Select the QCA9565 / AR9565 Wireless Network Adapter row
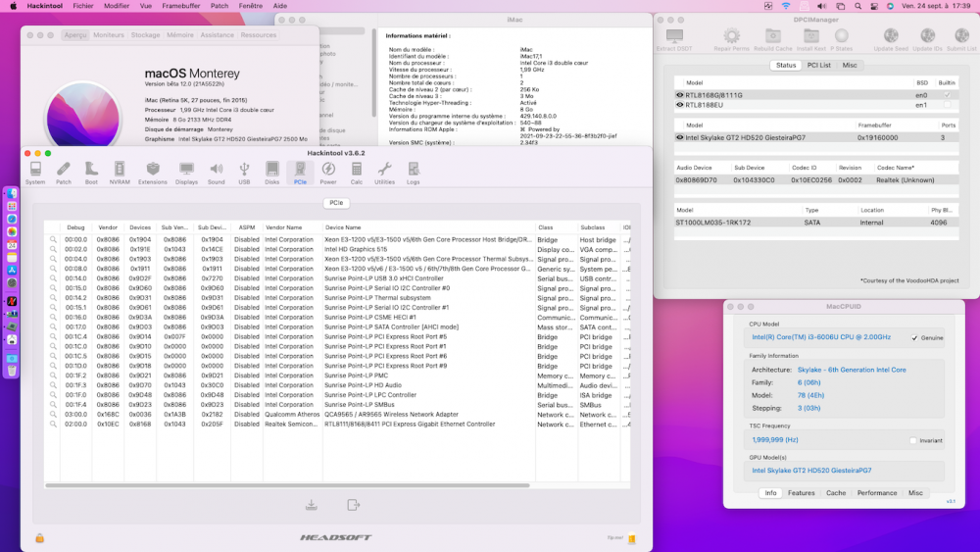Screen dimensions: 980x552 tap(337, 415)
